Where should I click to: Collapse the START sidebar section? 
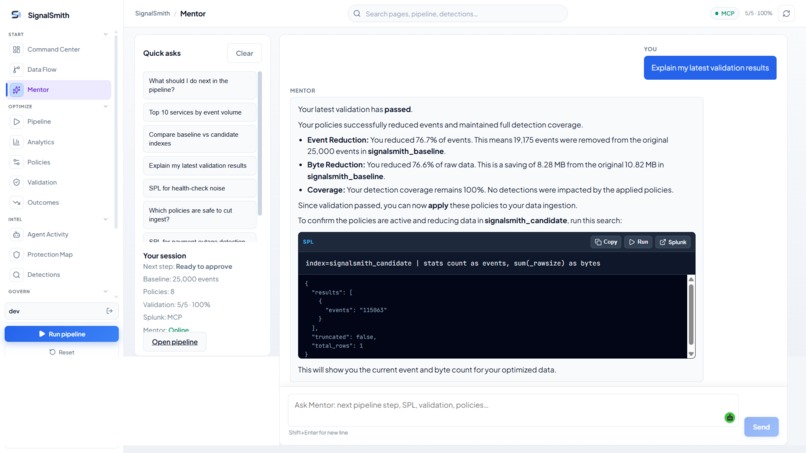pos(105,34)
